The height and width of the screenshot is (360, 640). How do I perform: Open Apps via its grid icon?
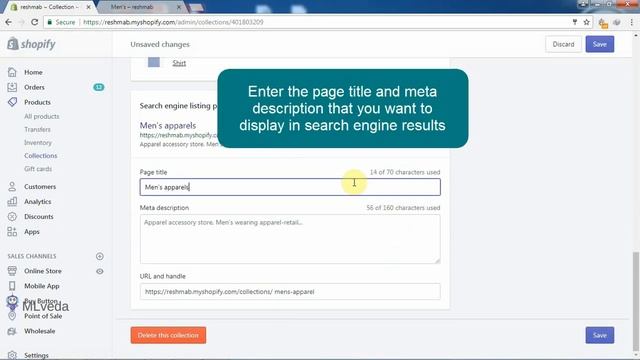[x=12, y=231]
